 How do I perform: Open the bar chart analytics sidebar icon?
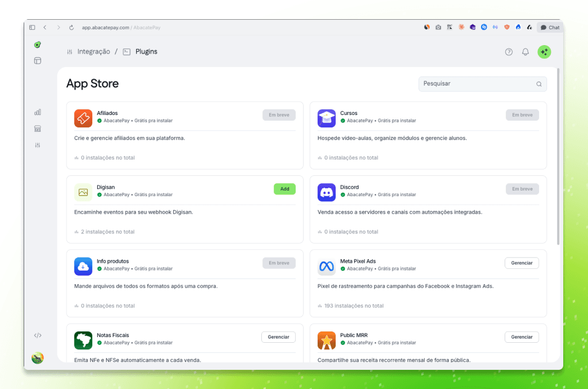[38, 112]
